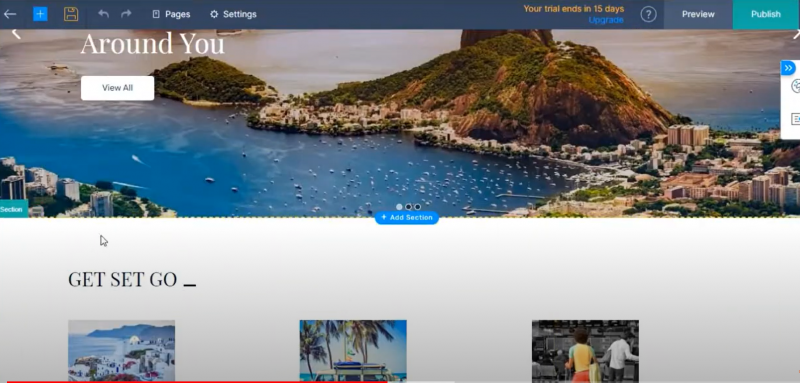Screen dimensions: 800x383
Task: Click the red video progress bar
Action: pyautogui.click(x=196, y=381)
